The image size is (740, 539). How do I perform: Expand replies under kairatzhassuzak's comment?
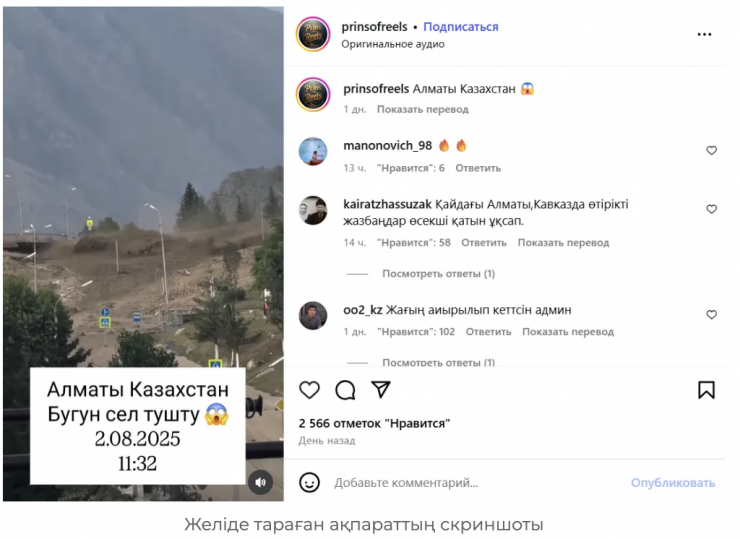[x=438, y=274]
